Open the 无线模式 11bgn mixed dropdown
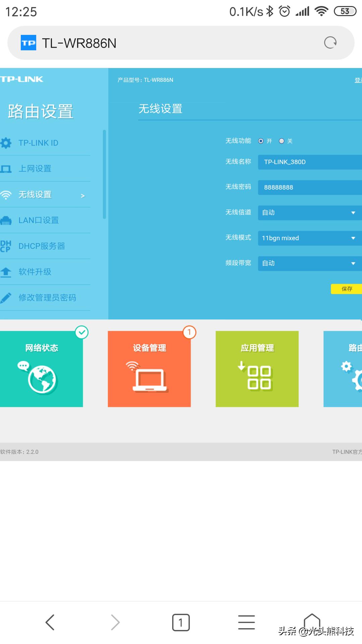Viewport: 362px width, 644px height. click(x=310, y=238)
